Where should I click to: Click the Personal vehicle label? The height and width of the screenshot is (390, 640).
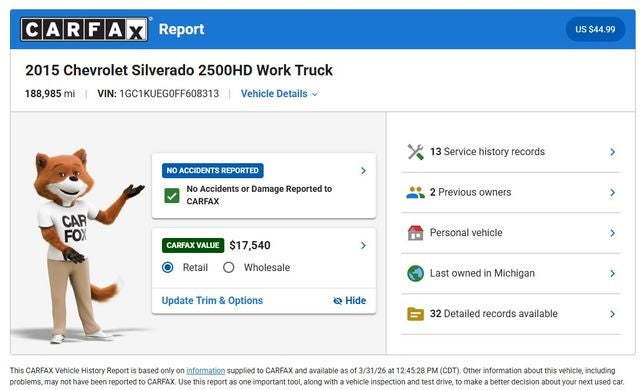466,233
